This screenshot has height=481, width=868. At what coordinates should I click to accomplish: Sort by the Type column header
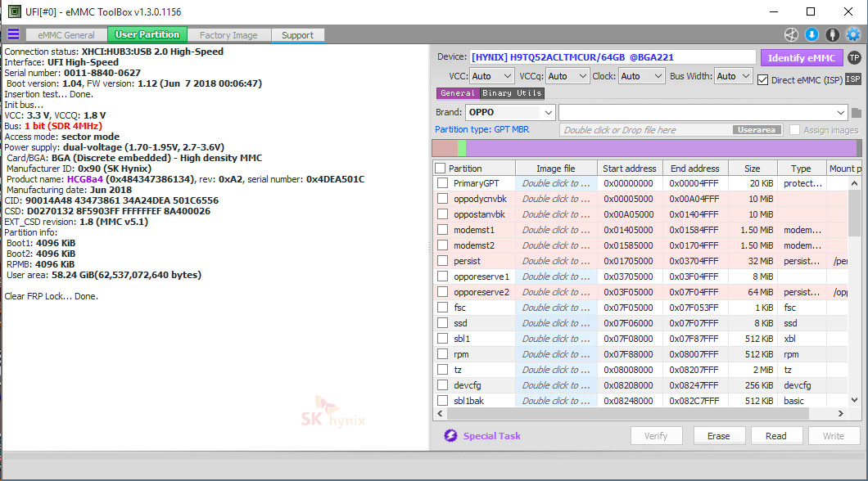pos(801,168)
